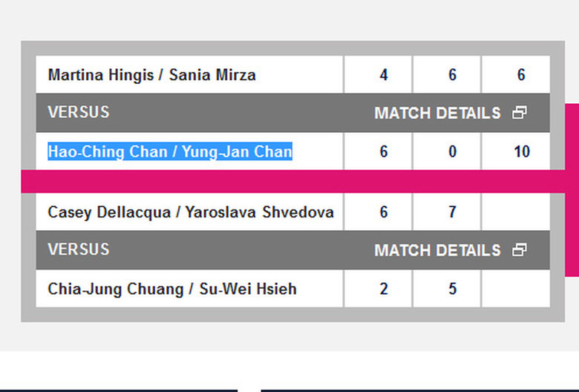Open the pop-out icon for Hingis/Mirza match details
Screen dimensions: 579x392
[x=520, y=113]
